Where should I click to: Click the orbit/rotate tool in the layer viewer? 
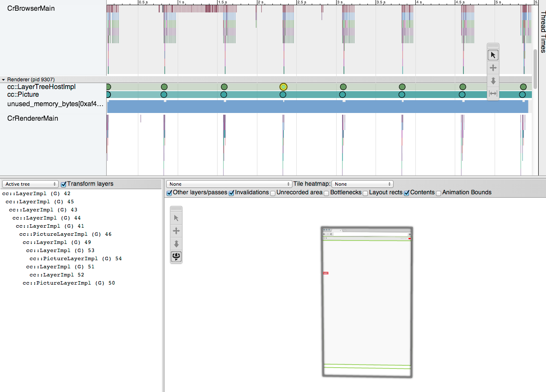click(x=176, y=257)
